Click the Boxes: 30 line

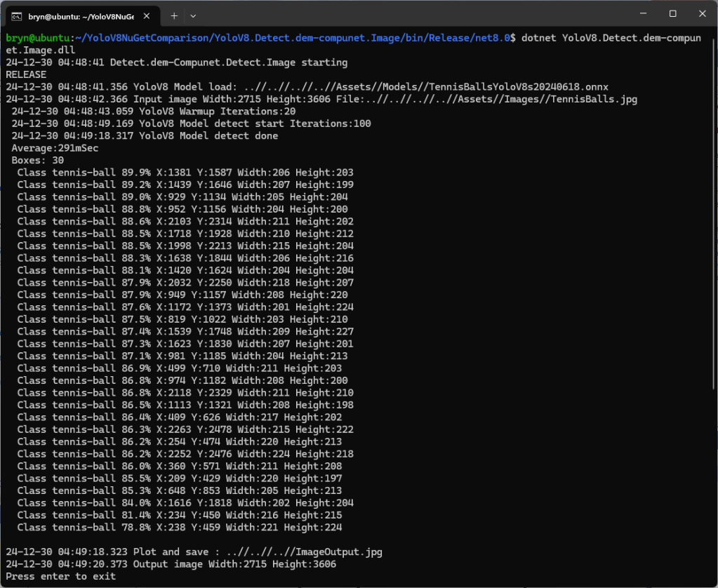[x=37, y=160]
